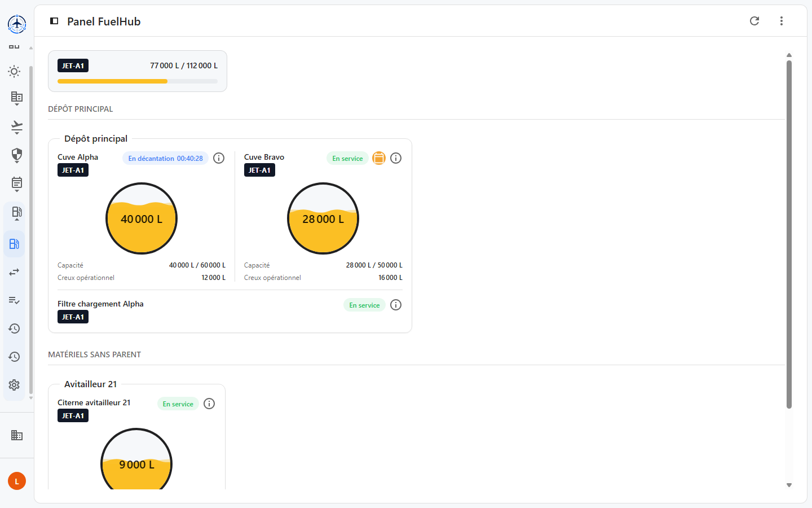Screen dimensions: 812x508
Task: Expand the airplane takeoff sidebar menu
Action: pos(17,127)
